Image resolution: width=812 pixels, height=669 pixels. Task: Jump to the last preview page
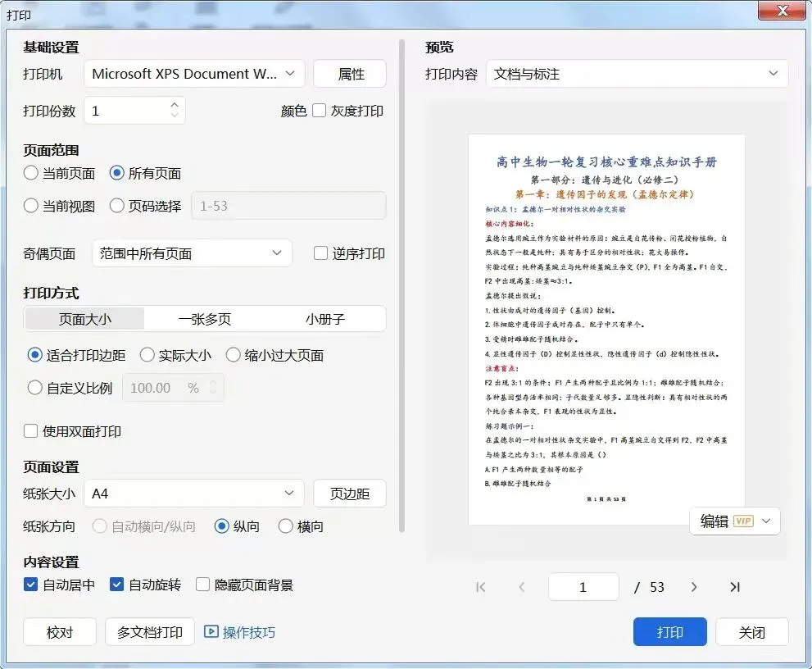click(735, 587)
